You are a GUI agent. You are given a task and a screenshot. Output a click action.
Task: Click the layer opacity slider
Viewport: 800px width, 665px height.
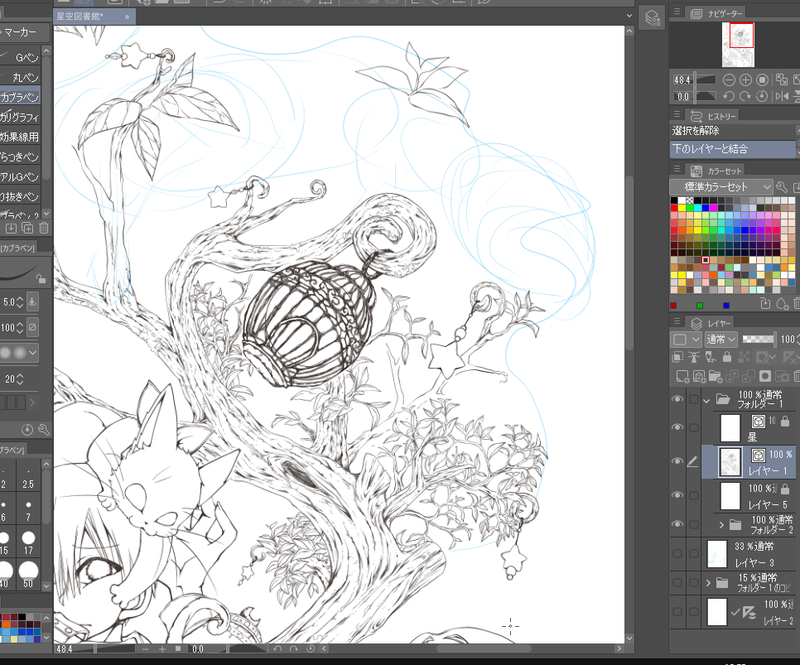coord(759,339)
